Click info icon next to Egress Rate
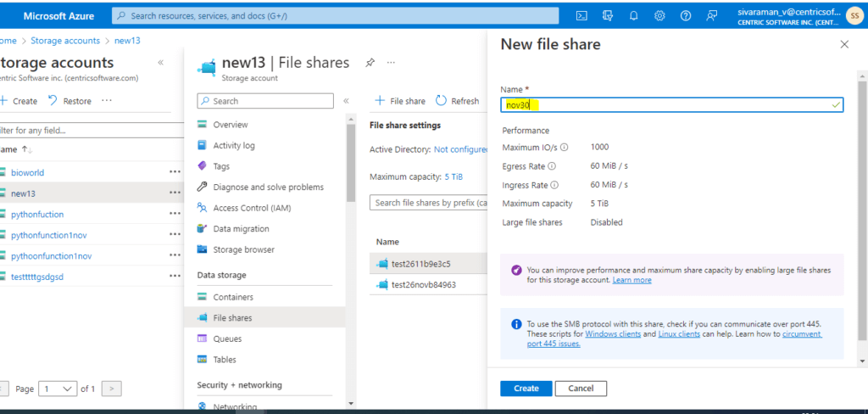The height and width of the screenshot is (414, 868). [552, 166]
